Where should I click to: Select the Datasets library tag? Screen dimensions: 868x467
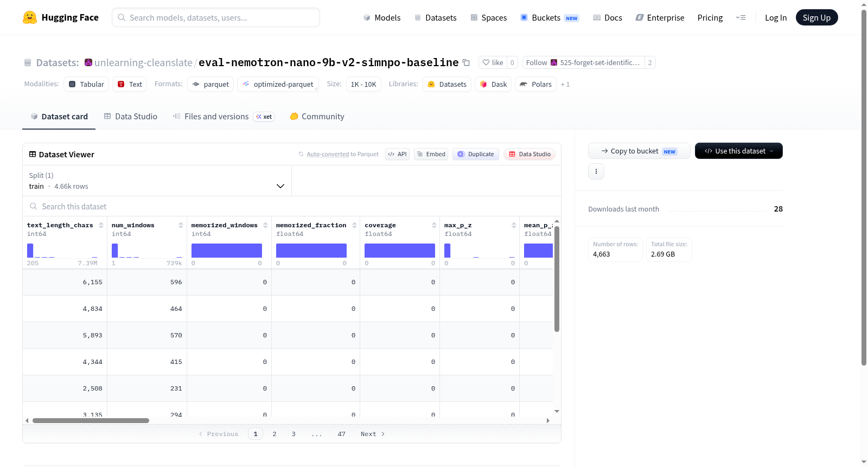(447, 84)
